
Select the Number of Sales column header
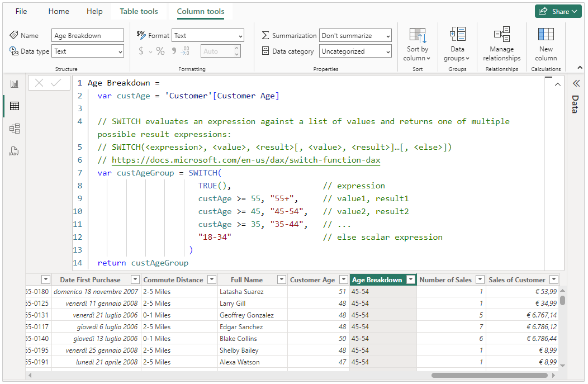click(445, 279)
